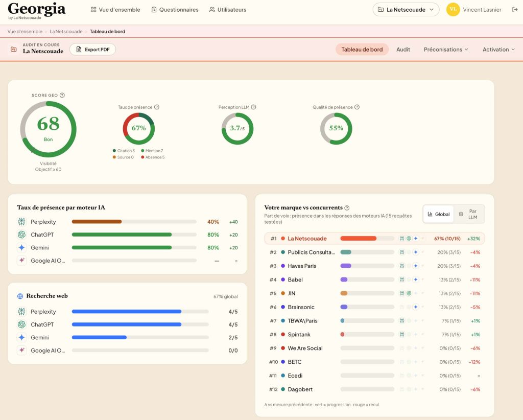Click the La Netscouade orange share-of-voice bar
Image resolution: width=523 pixels, height=420 pixels.
pyautogui.click(x=358, y=239)
